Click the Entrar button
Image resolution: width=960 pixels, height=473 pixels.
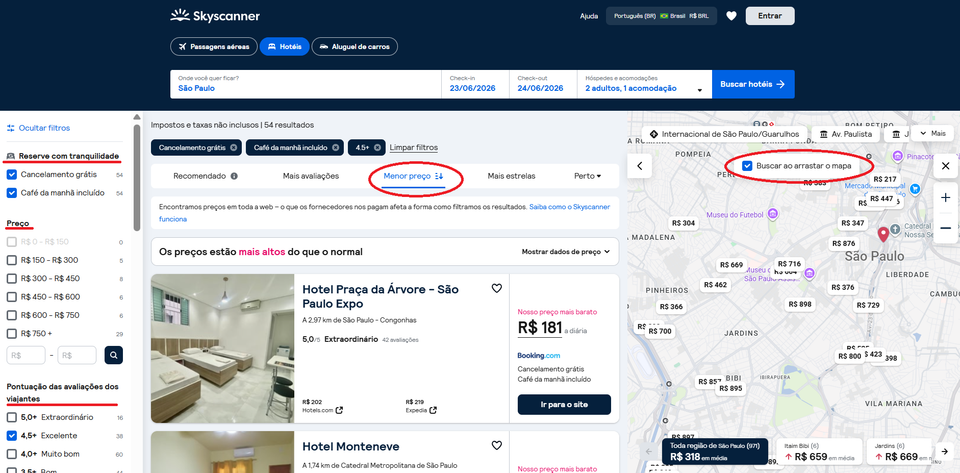(770, 16)
